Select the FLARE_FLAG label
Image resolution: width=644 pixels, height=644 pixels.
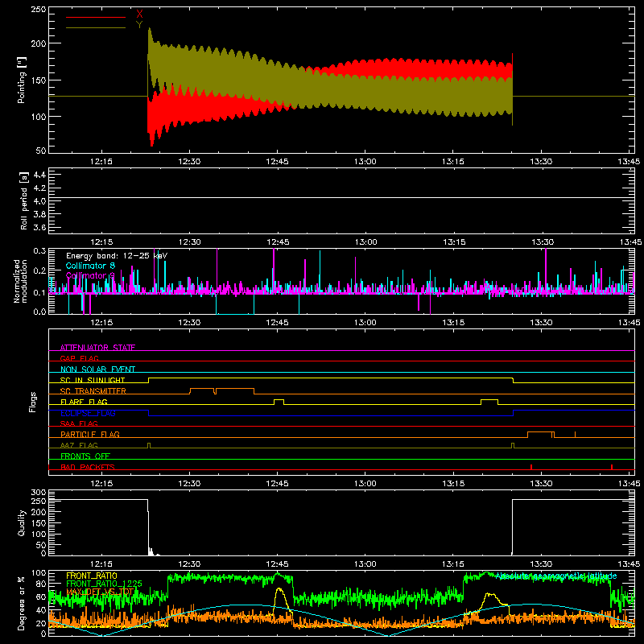tap(84, 402)
